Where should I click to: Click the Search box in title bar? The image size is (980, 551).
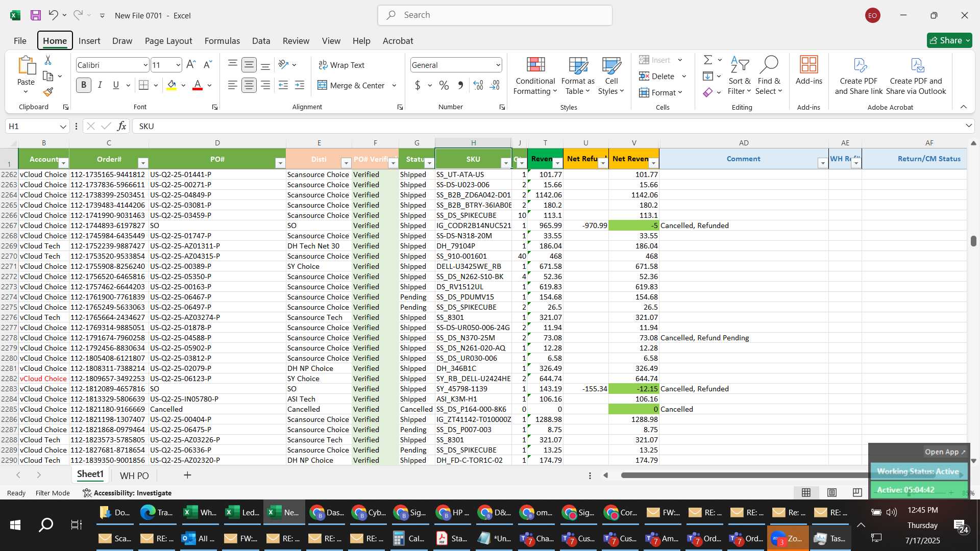pyautogui.click(x=495, y=15)
